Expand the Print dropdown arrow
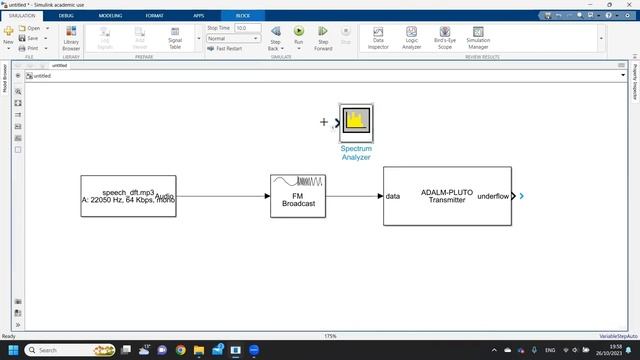 [x=46, y=48]
